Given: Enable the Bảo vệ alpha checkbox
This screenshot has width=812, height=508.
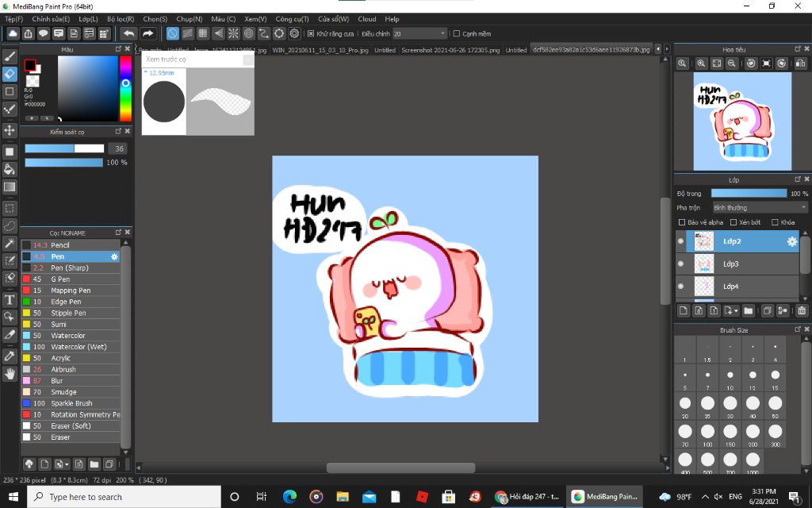Looking at the screenshot, I should (x=681, y=222).
